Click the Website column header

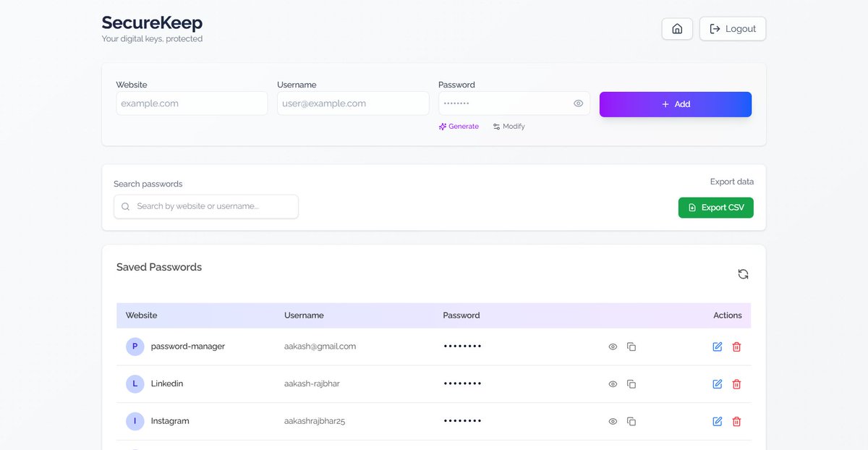click(x=141, y=315)
